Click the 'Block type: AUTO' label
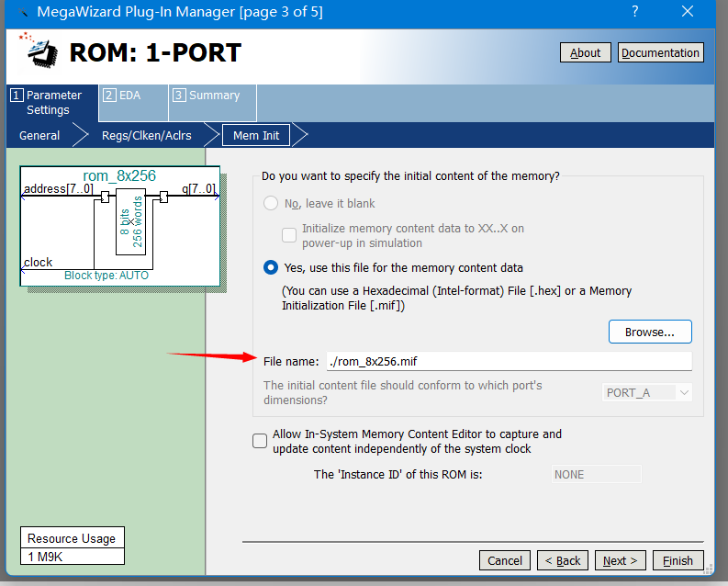 pos(106,276)
